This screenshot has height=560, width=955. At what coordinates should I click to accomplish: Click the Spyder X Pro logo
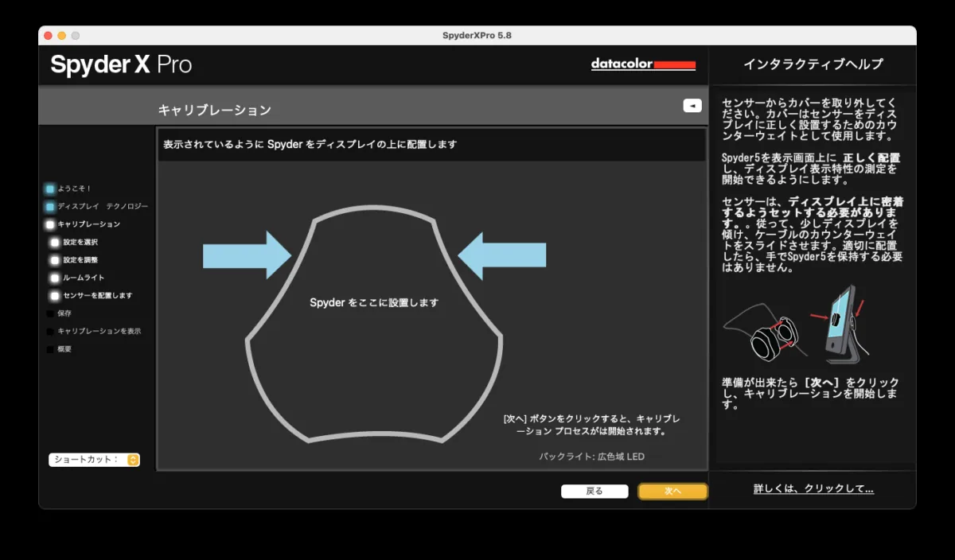coord(121,64)
